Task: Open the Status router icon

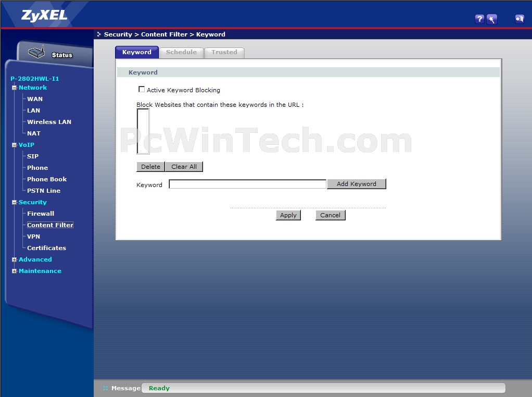Action: (x=36, y=52)
